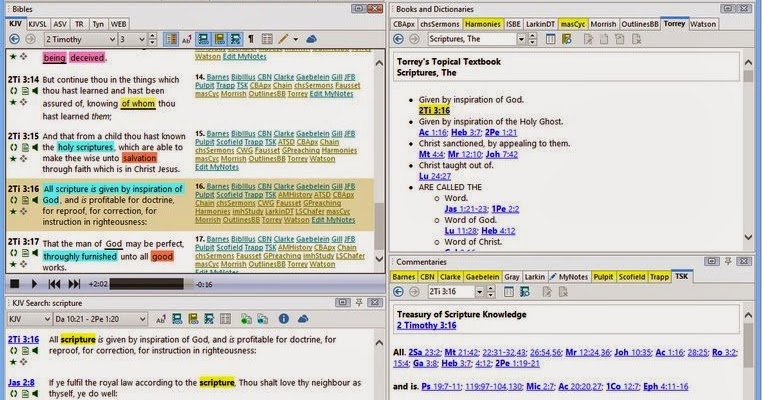Switch to the ASV Bible tab
Viewport: 762px width, 400px height.
[60, 24]
